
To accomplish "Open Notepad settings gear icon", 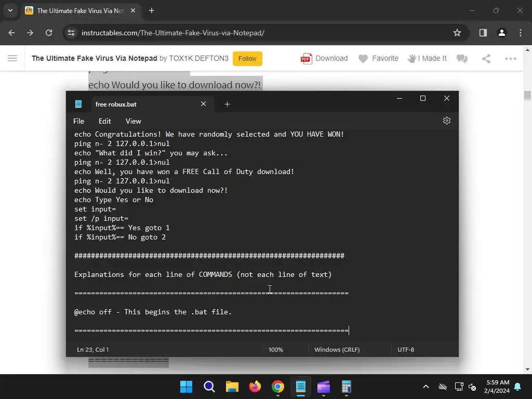I will click(x=446, y=121).
